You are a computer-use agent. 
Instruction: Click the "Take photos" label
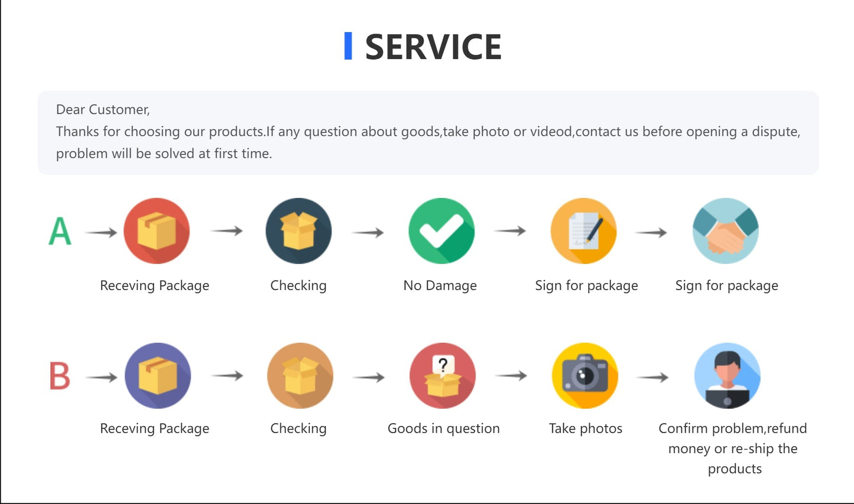coord(585,429)
